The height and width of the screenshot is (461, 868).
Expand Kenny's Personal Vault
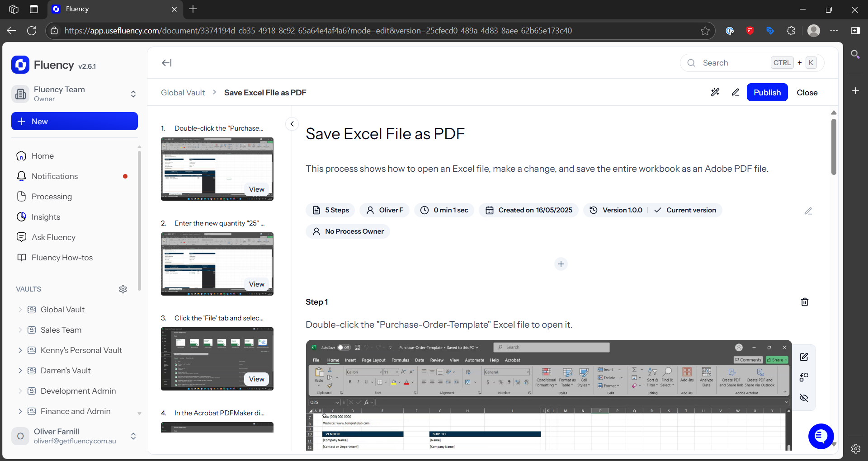click(20, 350)
